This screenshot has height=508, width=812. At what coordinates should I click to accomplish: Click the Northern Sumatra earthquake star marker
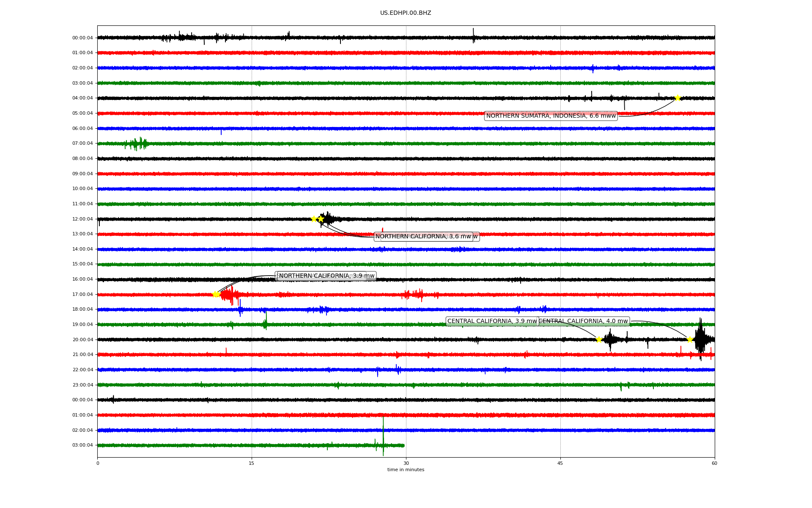[x=678, y=98]
